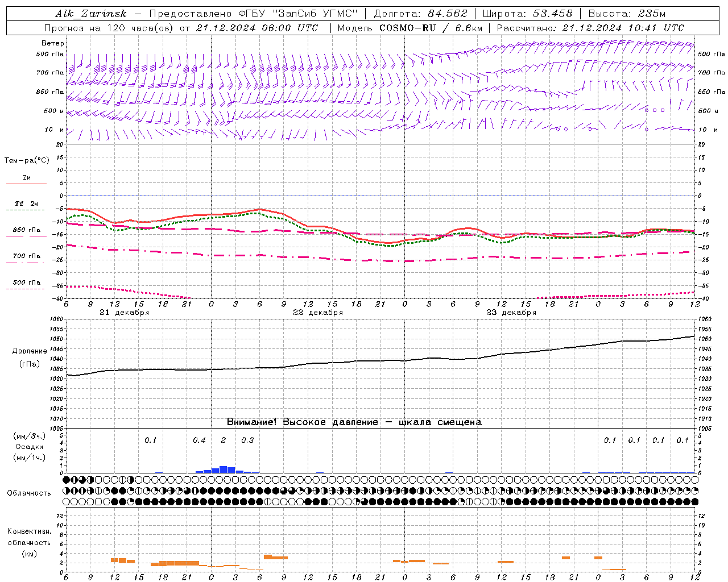
Task: Click the 850 гПа wind level label on left
Action: (x=50, y=92)
